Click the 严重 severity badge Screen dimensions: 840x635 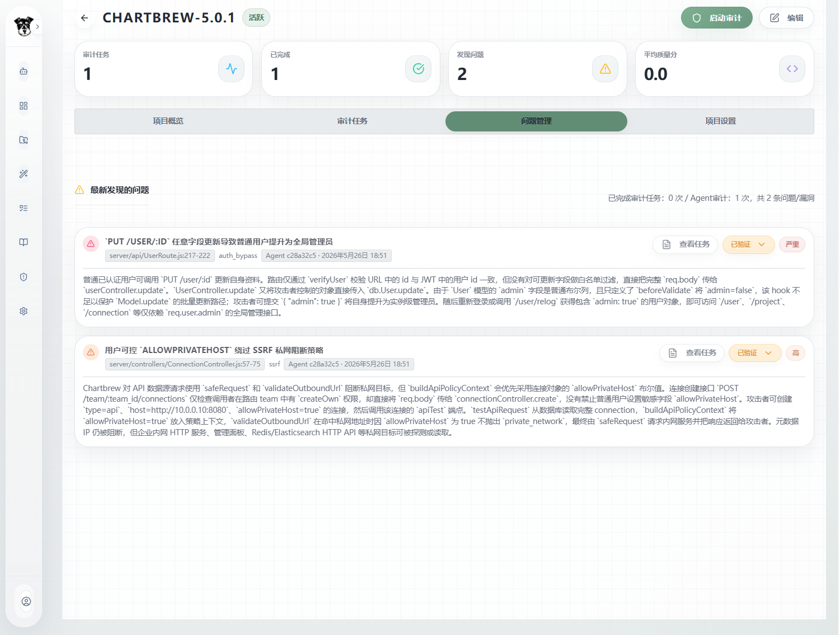coord(792,244)
